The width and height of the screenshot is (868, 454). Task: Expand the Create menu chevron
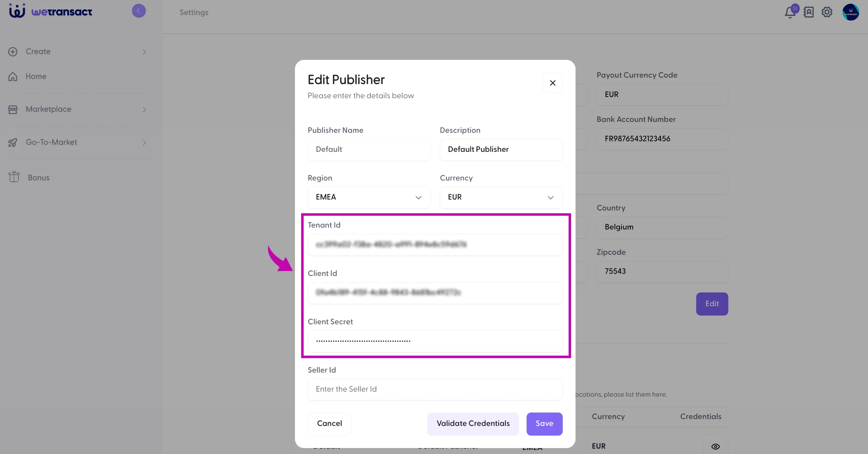(144, 52)
